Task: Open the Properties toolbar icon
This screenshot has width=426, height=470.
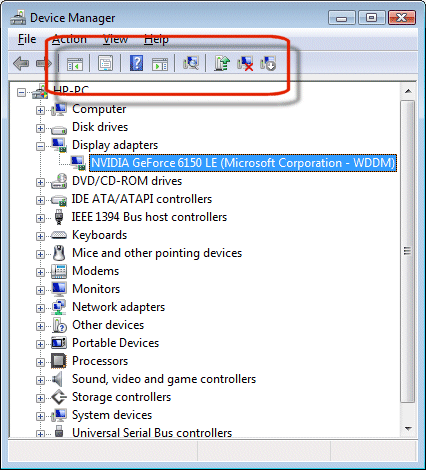Action: click(105, 63)
